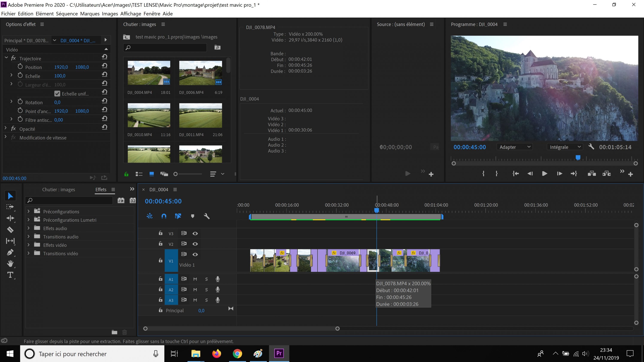Switch to the Effets tab

[x=101, y=189]
